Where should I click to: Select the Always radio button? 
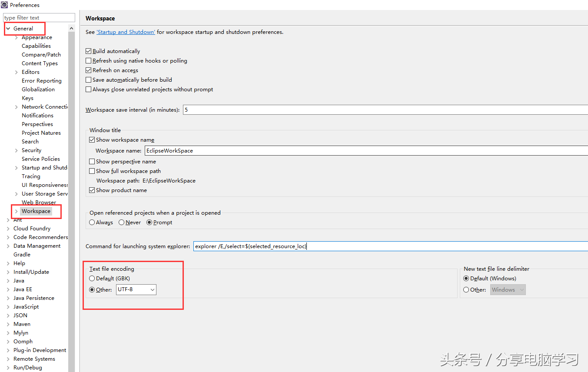(x=92, y=223)
